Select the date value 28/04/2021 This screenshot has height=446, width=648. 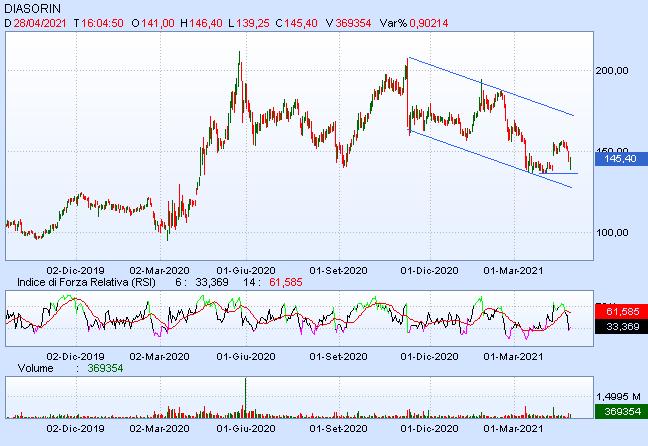(40, 23)
